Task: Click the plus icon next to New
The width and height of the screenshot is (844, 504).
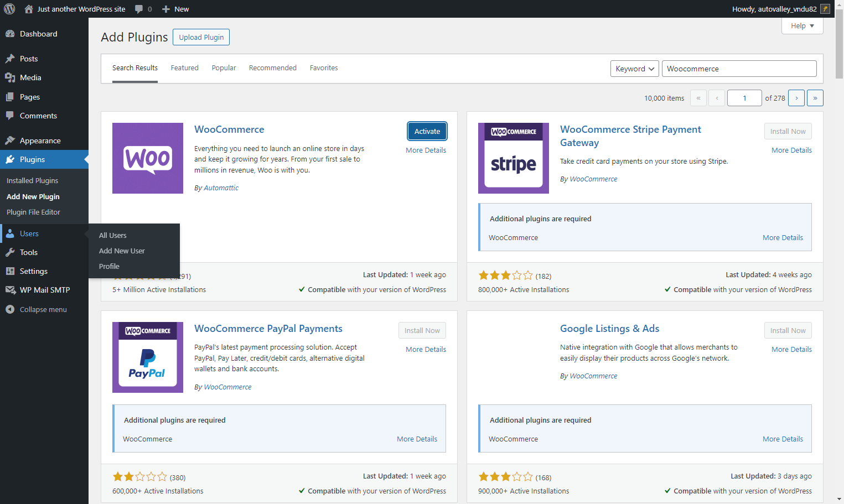Action: pos(165,9)
